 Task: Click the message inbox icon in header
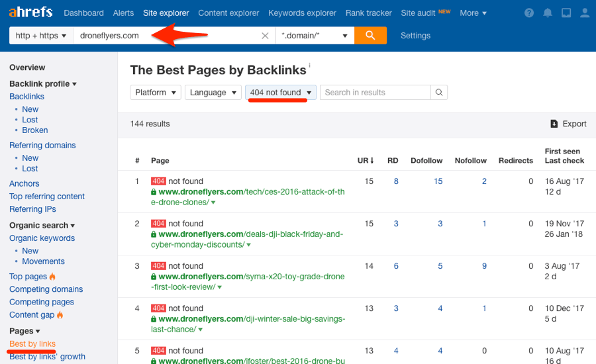[566, 13]
